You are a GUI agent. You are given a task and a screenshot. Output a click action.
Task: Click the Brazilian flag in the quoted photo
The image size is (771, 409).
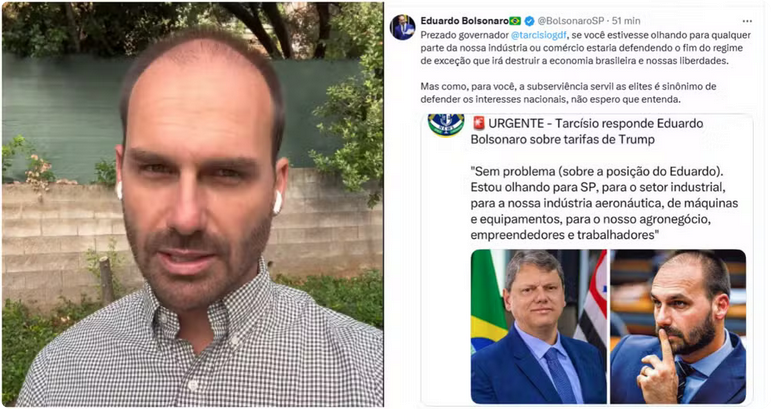point(488,300)
